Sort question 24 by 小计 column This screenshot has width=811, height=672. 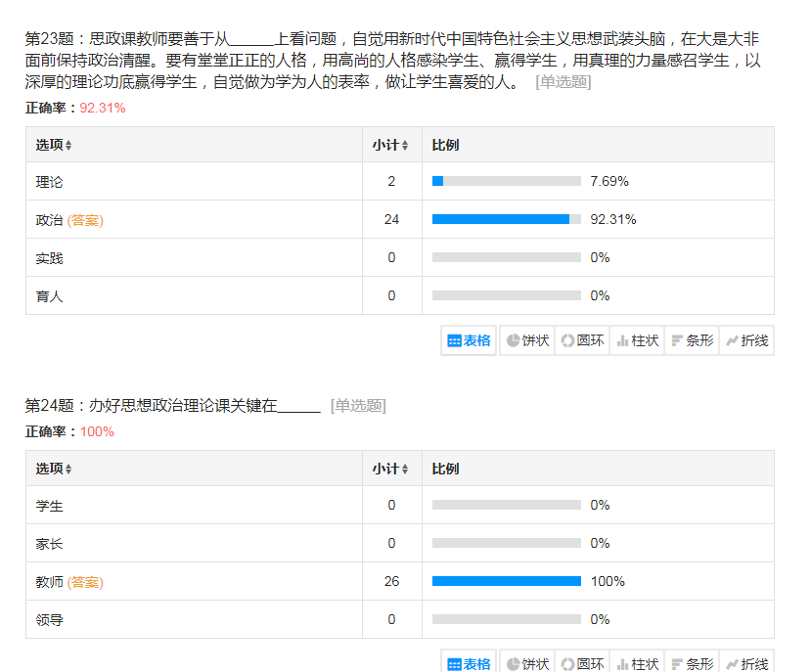pyautogui.click(x=390, y=469)
